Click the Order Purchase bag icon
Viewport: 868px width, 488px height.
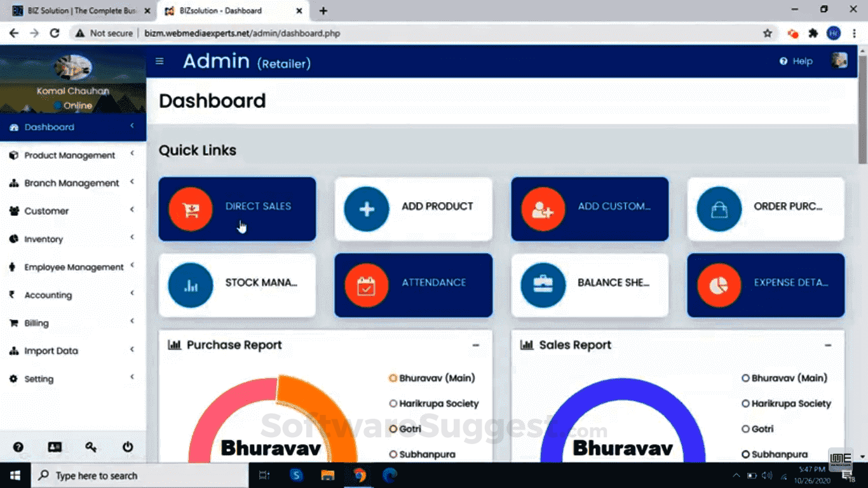pyautogui.click(x=719, y=209)
